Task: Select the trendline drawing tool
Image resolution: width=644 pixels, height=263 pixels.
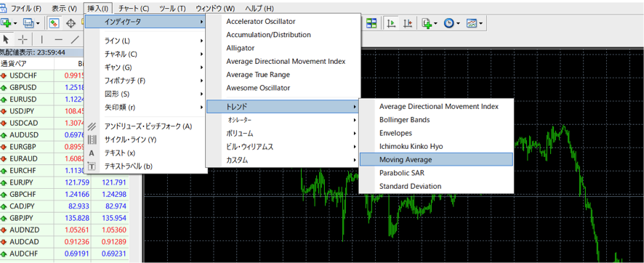Action: tap(75, 39)
